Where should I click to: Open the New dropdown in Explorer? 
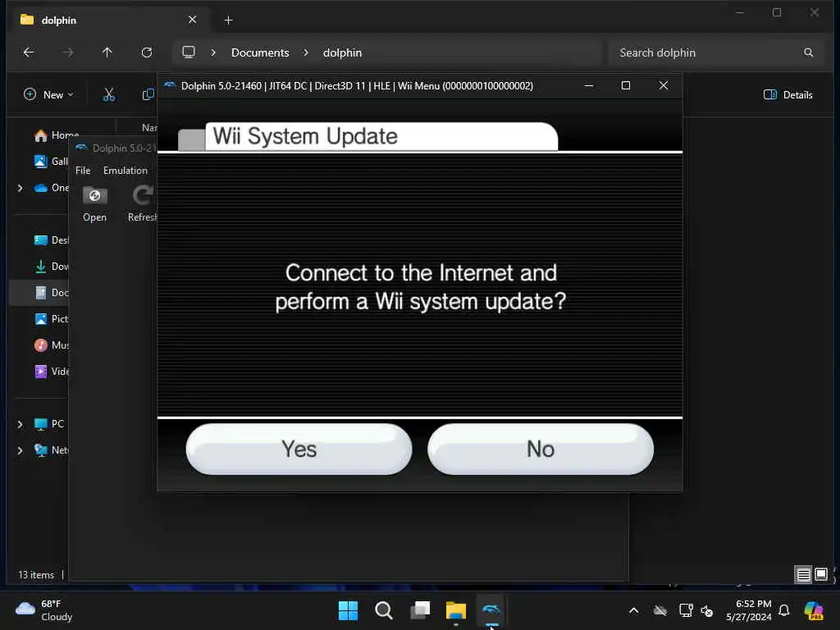tap(48, 95)
